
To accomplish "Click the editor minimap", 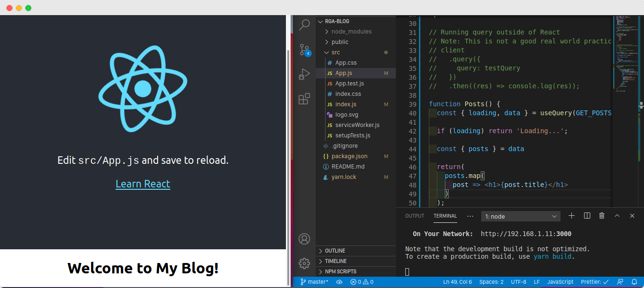I will 626,53.
